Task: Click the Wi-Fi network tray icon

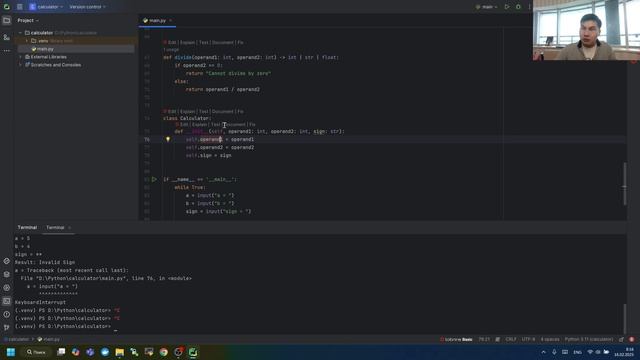Action: 590,352
